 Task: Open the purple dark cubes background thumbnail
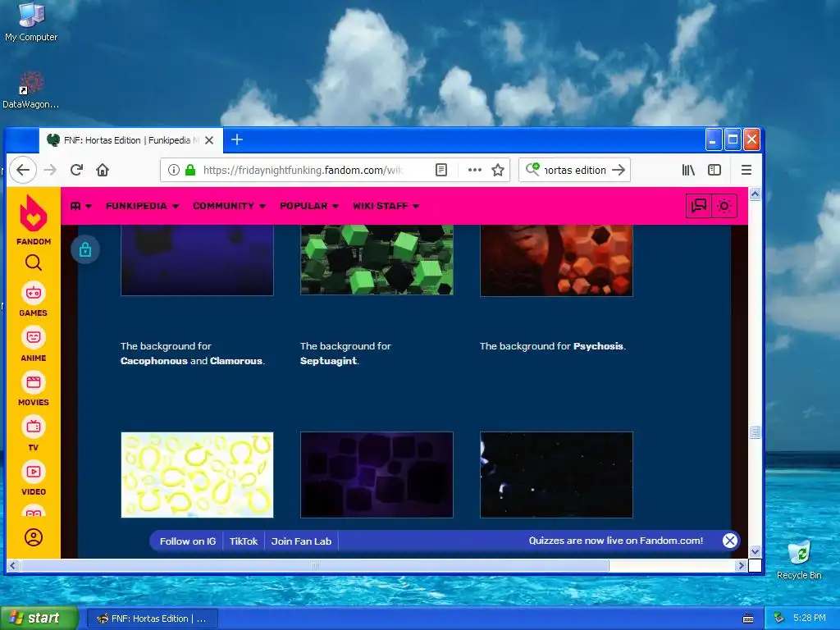(377, 475)
